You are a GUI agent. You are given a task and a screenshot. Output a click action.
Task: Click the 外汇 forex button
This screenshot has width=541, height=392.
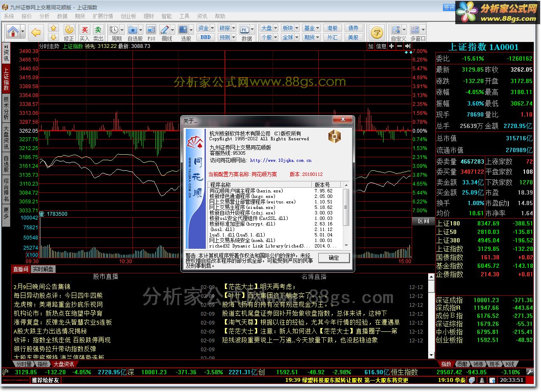click(x=333, y=37)
